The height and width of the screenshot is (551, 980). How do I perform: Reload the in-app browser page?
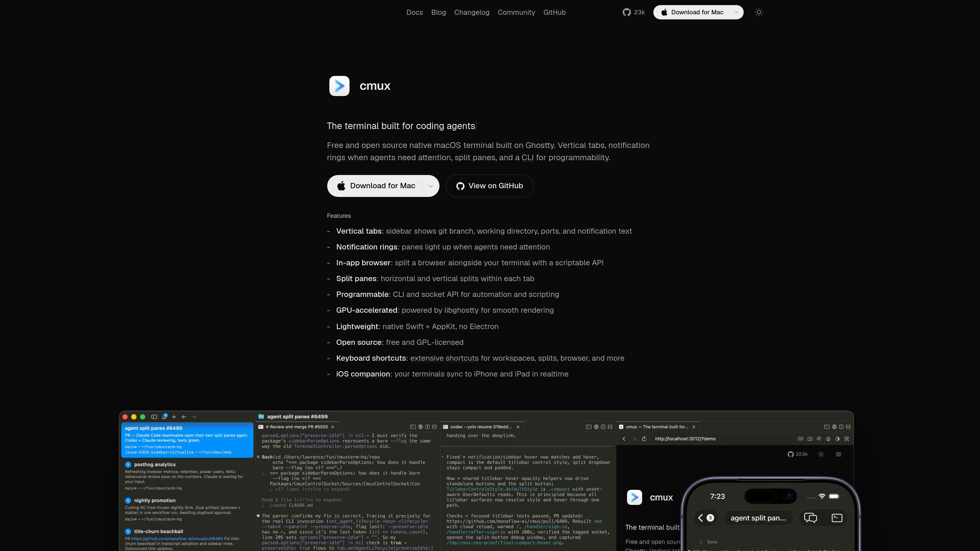point(644,439)
